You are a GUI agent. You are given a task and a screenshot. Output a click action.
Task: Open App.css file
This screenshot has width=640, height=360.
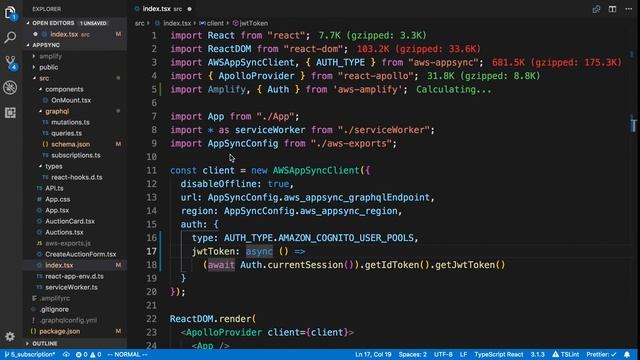click(x=75, y=199)
